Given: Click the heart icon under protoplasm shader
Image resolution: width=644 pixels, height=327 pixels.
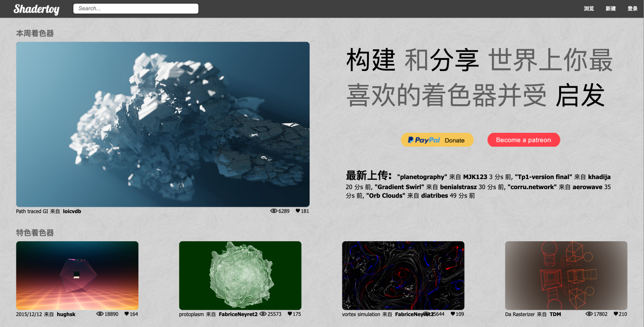Looking at the screenshot, I should click(290, 314).
